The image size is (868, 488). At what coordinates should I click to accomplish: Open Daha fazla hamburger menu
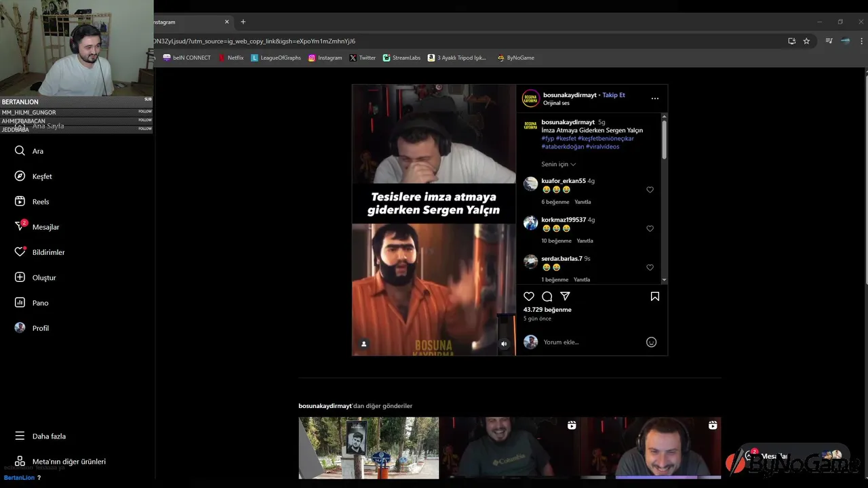tap(40, 436)
